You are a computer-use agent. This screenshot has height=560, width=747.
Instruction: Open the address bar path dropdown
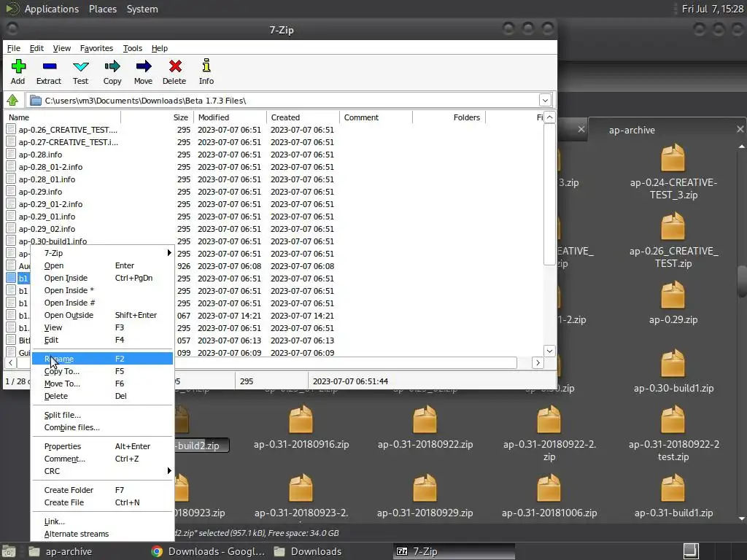(545, 101)
